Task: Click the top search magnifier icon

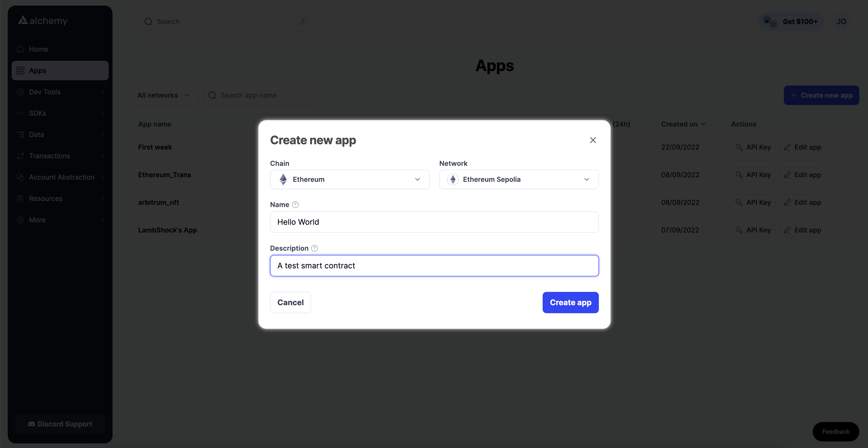Action: tap(148, 22)
